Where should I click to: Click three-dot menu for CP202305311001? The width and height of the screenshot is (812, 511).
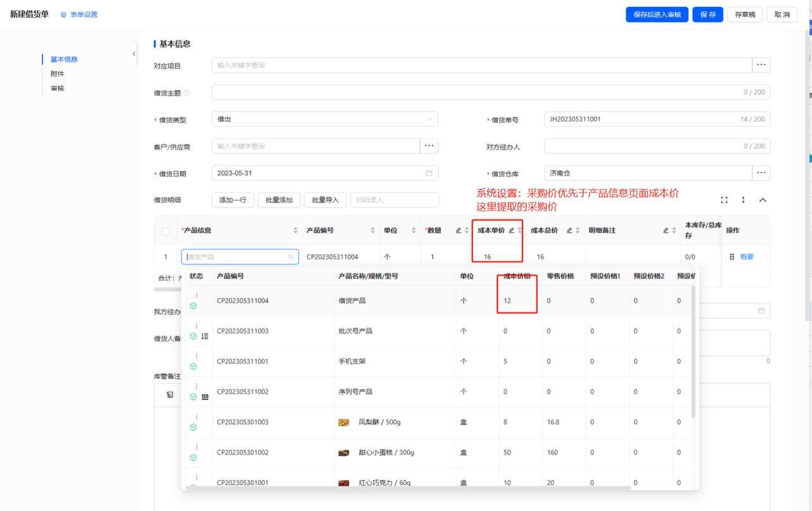pos(197,356)
